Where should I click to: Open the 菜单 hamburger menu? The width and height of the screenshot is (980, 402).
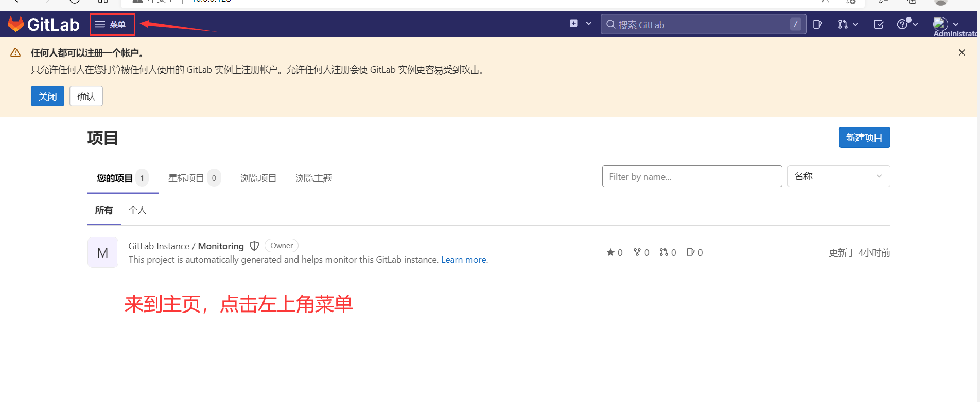tap(111, 24)
